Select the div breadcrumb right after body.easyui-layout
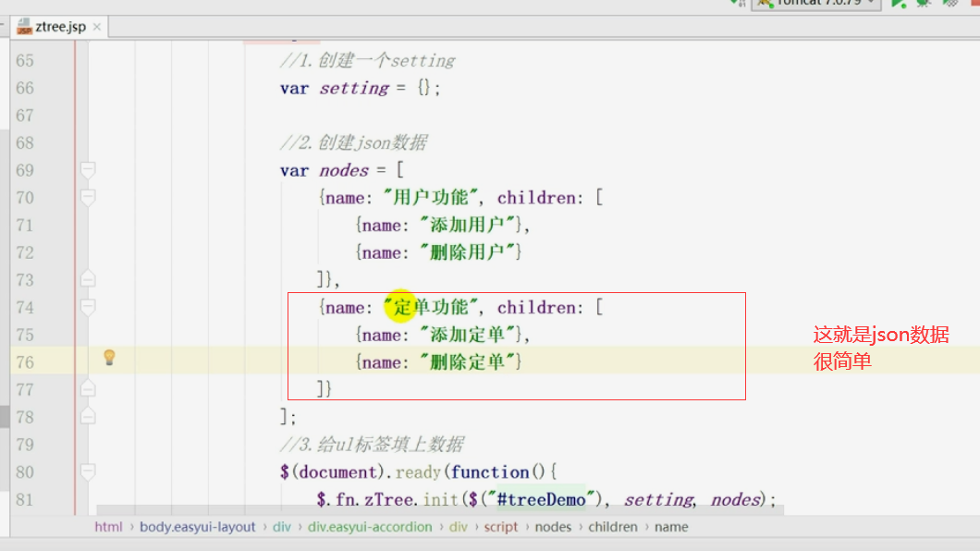 [x=282, y=527]
